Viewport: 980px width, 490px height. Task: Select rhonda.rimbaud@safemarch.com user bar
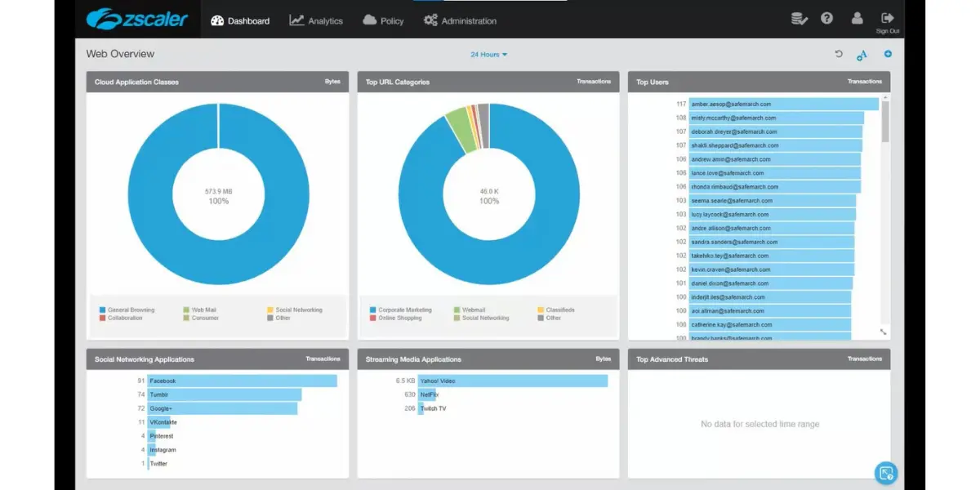pyautogui.click(x=775, y=187)
